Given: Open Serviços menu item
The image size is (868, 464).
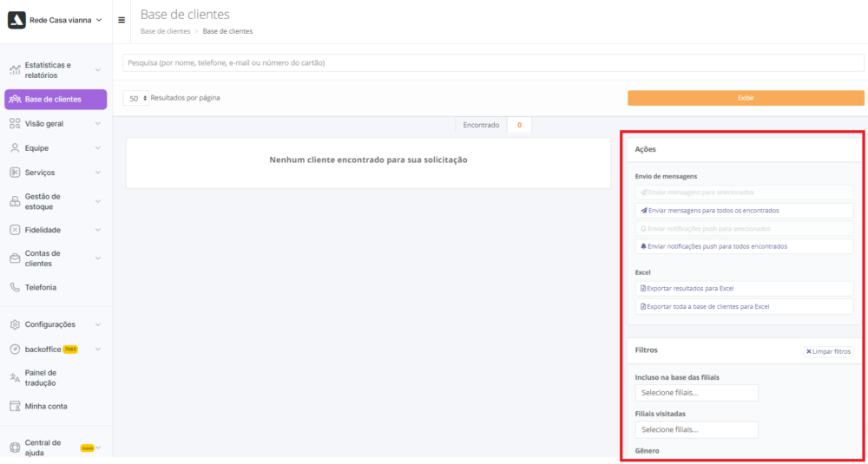Looking at the screenshot, I should [x=56, y=173].
